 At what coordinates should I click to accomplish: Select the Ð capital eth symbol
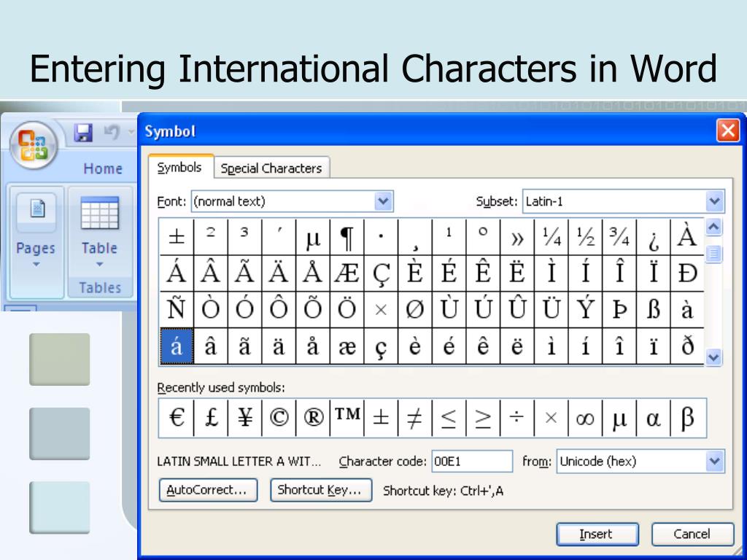click(x=687, y=273)
